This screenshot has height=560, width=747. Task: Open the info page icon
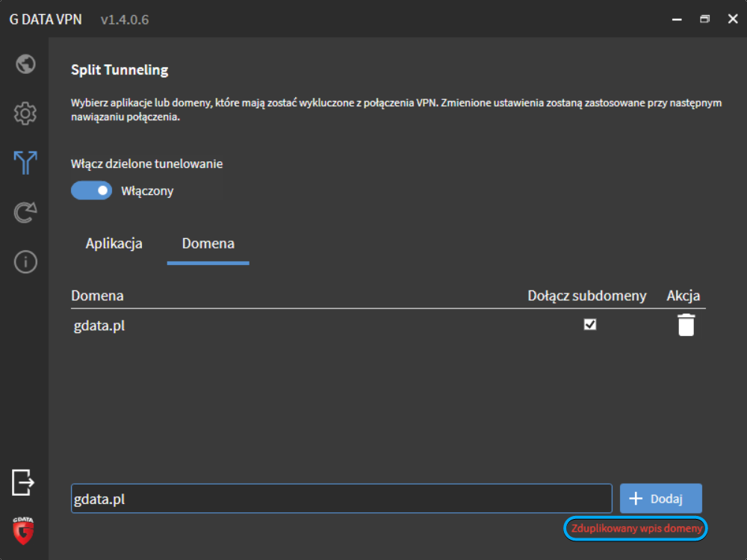[25, 262]
